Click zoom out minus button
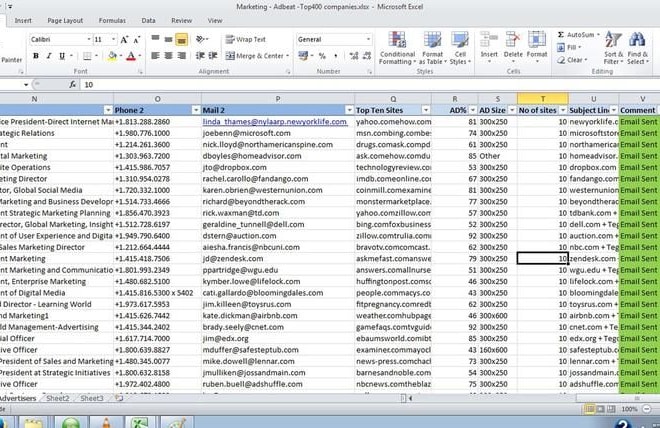This screenshot has width=660, height=428. (647, 409)
